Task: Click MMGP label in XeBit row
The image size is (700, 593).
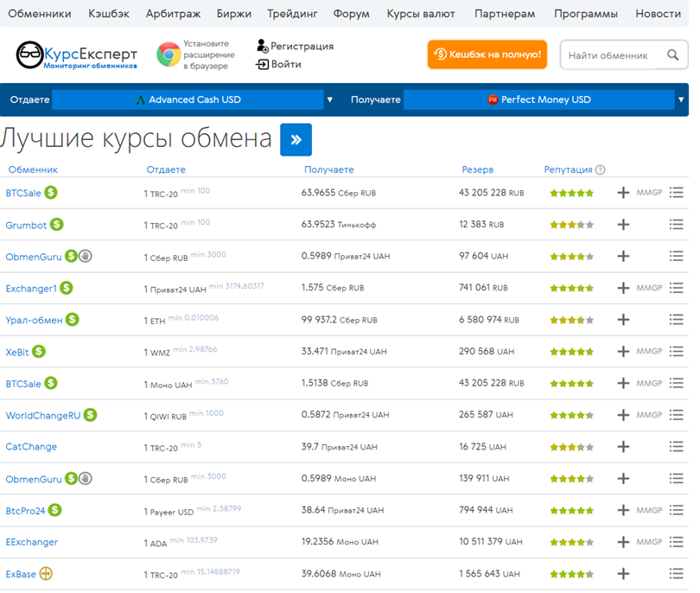Action: (649, 352)
